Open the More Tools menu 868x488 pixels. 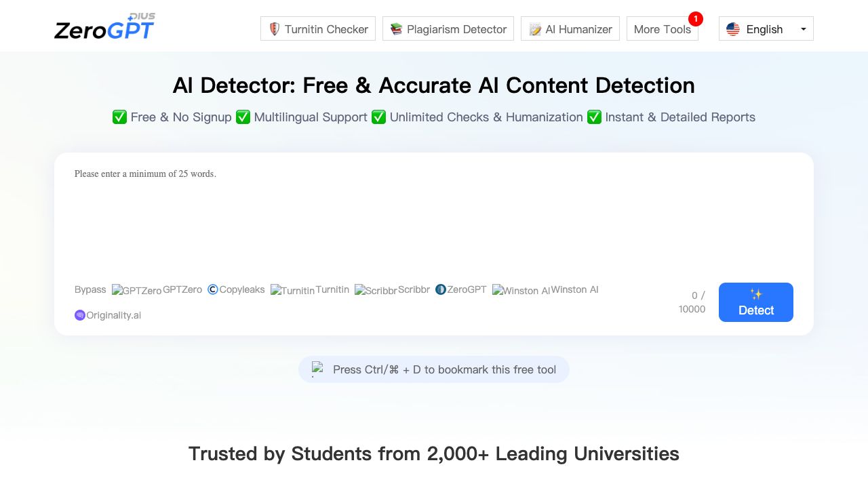click(x=662, y=29)
